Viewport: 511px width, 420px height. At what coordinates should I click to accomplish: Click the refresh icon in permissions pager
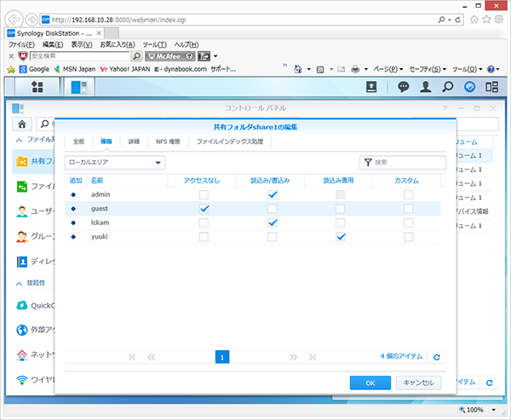[x=437, y=357]
